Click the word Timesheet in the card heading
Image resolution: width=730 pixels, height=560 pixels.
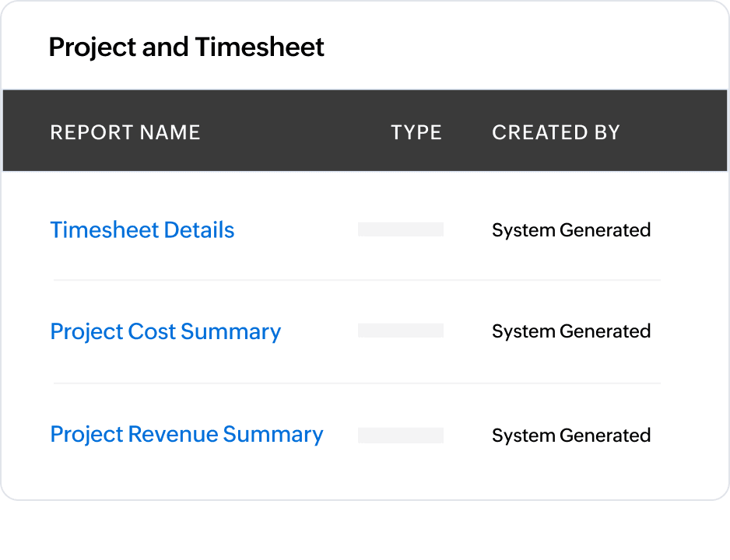(x=259, y=47)
